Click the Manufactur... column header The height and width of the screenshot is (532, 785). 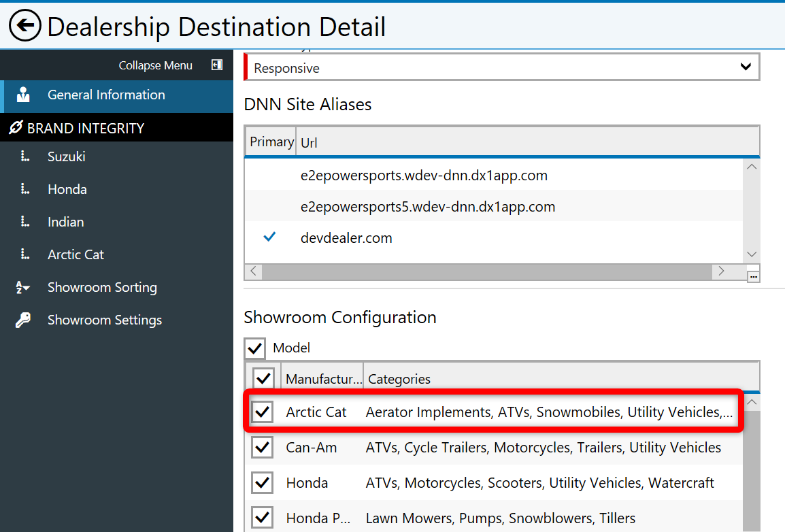click(x=323, y=379)
